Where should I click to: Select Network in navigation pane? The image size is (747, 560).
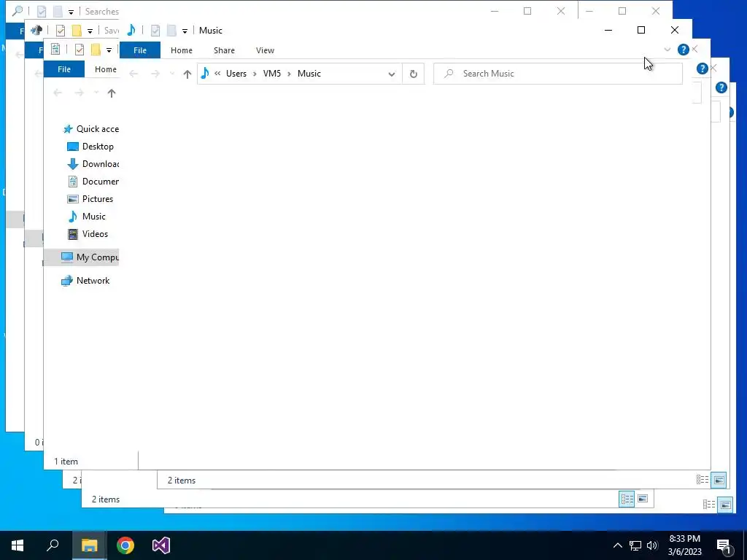(x=85, y=281)
